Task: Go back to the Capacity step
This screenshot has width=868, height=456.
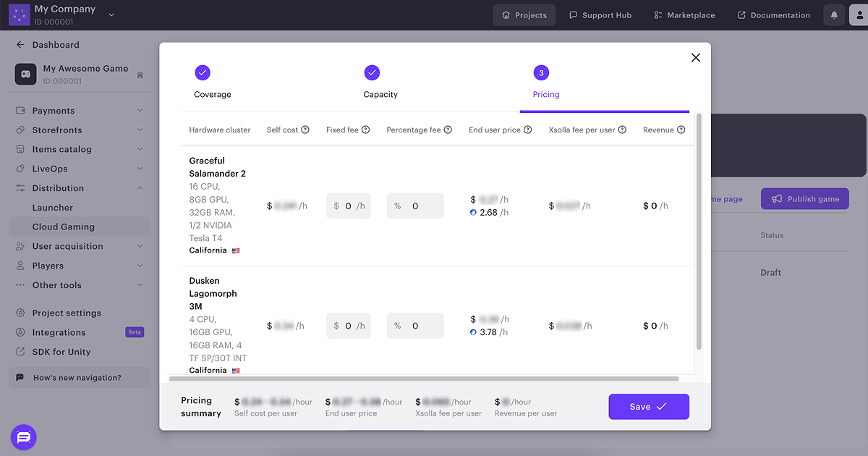Action: pos(372,72)
